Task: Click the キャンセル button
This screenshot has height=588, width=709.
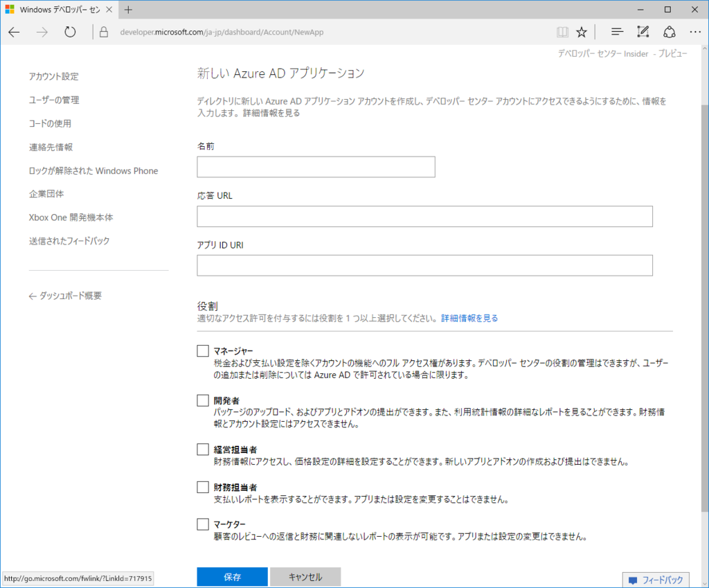Action: [x=305, y=577]
